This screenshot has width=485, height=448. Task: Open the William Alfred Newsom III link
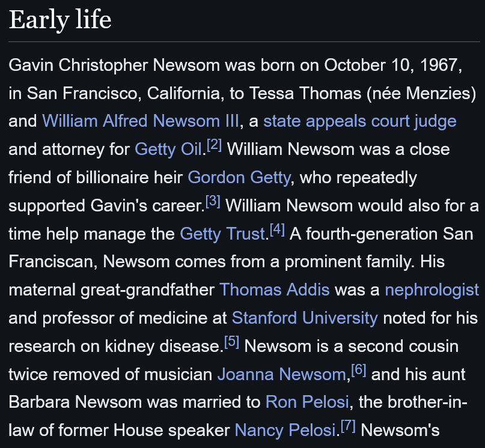point(141,121)
